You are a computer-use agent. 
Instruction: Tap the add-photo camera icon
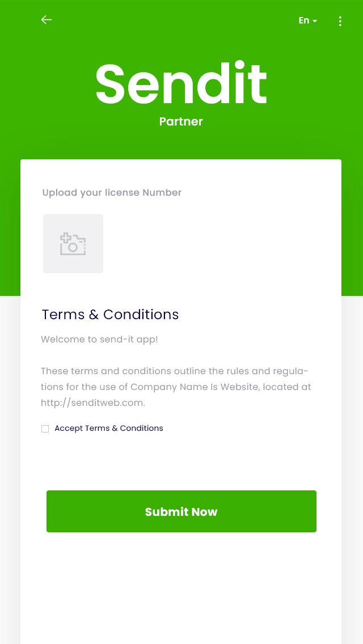pos(73,244)
